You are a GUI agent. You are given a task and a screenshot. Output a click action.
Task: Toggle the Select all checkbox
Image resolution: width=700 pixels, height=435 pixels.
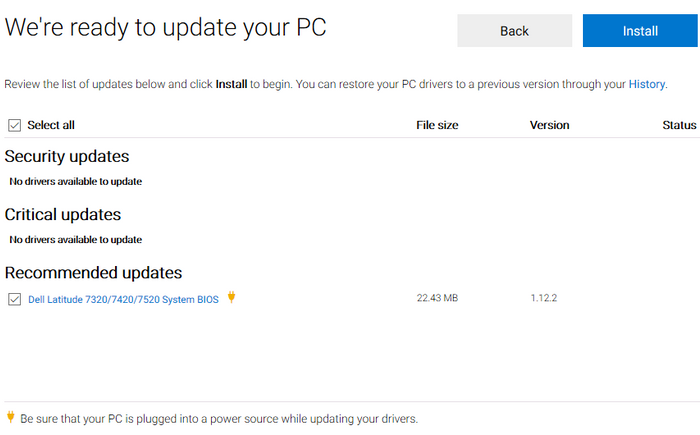[x=14, y=125]
